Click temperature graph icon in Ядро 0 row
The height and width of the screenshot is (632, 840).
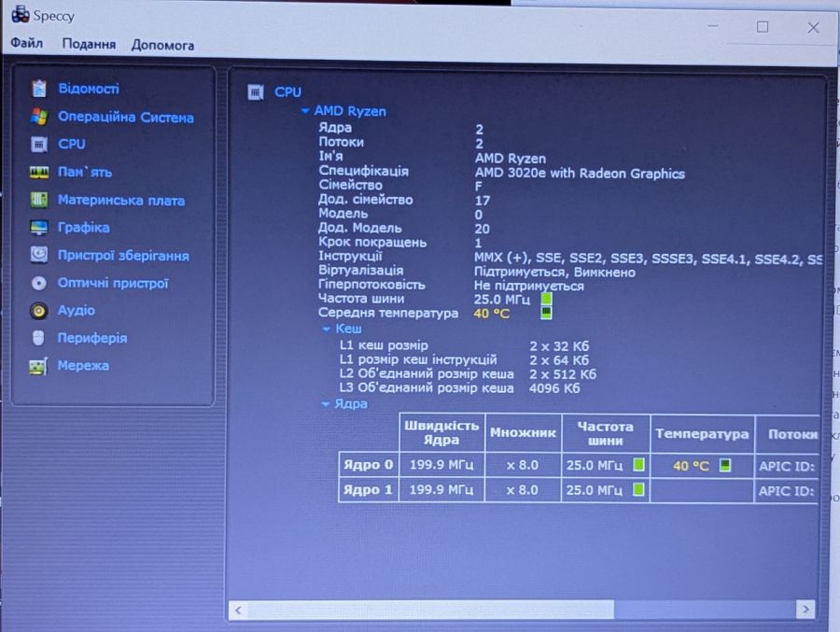[725, 465]
